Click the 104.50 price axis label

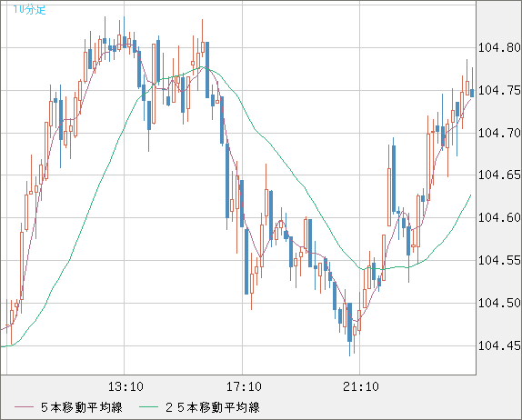[499, 303]
